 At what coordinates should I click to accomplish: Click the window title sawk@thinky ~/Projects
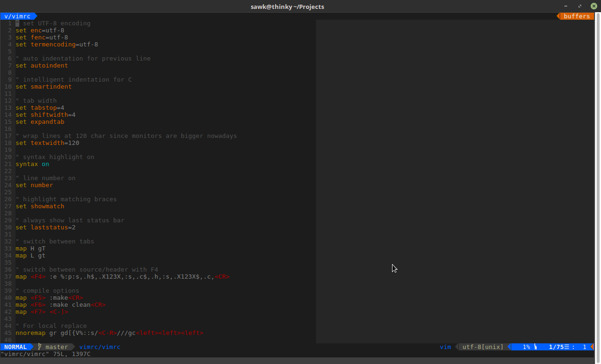coord(287,7)
